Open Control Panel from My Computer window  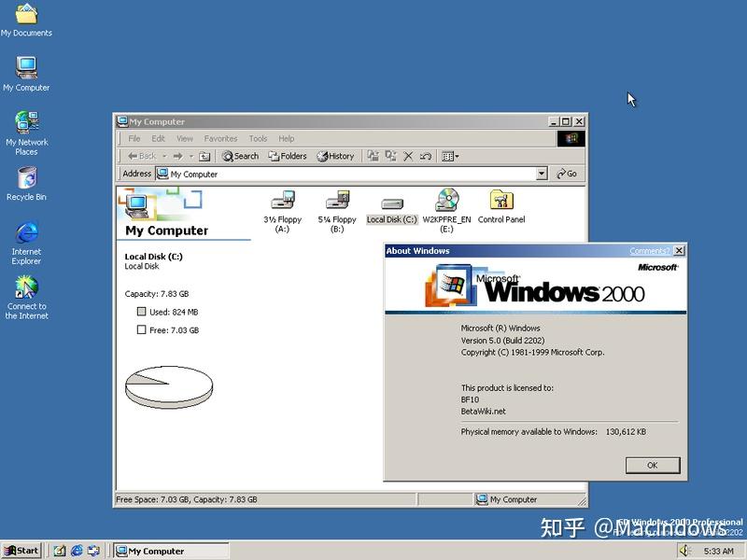(x=500, y=203)
